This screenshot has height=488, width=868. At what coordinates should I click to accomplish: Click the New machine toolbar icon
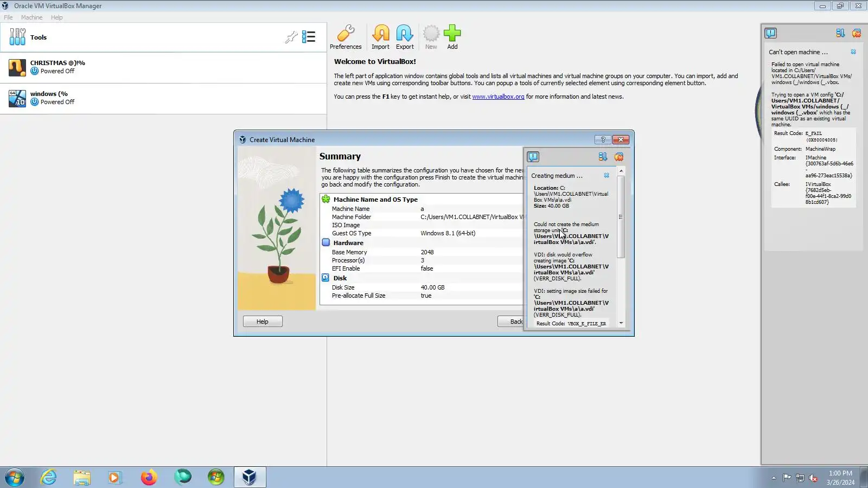431,37
